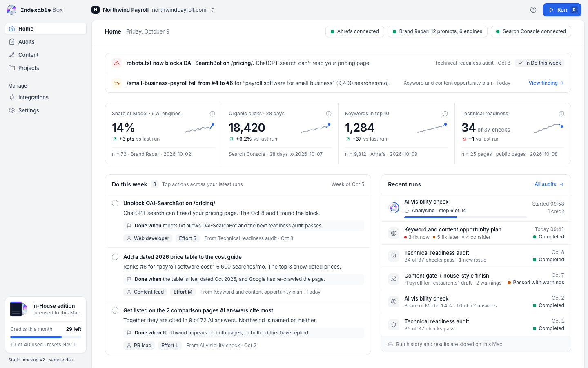Click the Content gate pencil run icon
Screen dimensions: 588x368
[394, 279]
